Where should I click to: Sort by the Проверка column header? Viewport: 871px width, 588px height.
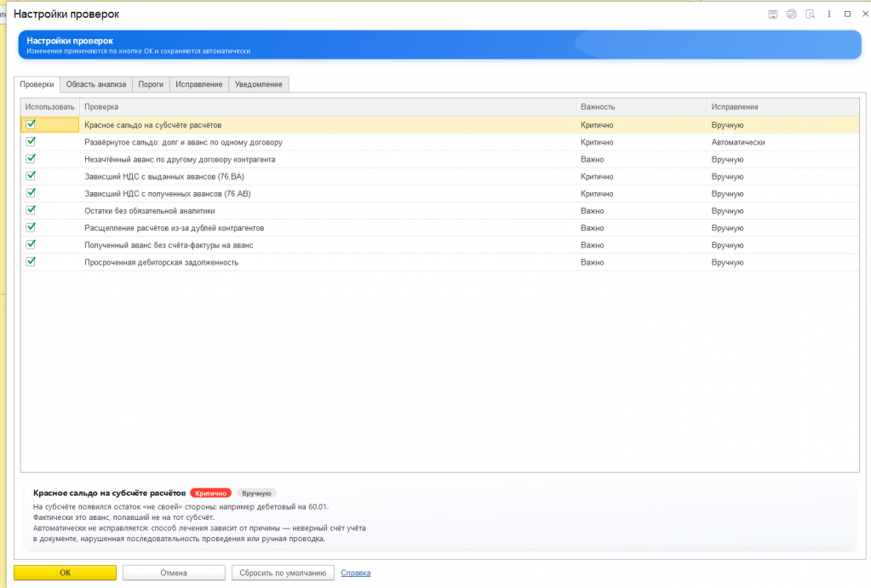coord(327,106)
